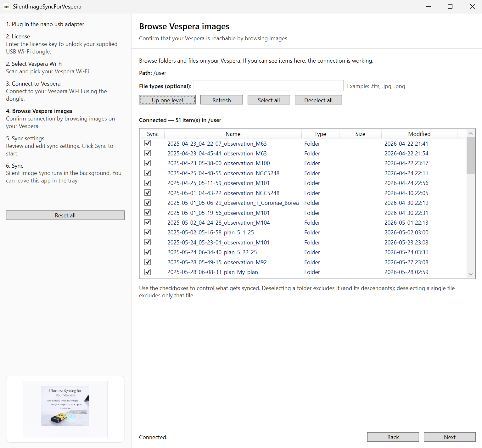482x448 pixels.
Task: Select folder name 2025-04-23_05-38-00_observation_M100
Action: pyautogui.click(x=218, y=163)
